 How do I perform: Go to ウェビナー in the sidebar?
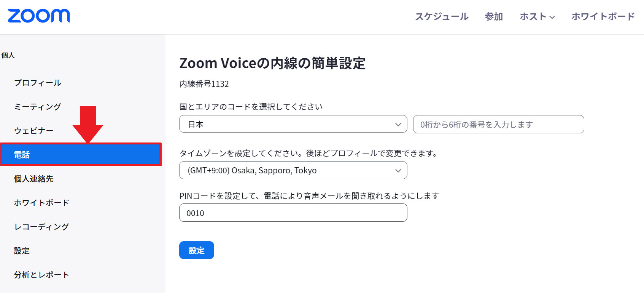33,131
